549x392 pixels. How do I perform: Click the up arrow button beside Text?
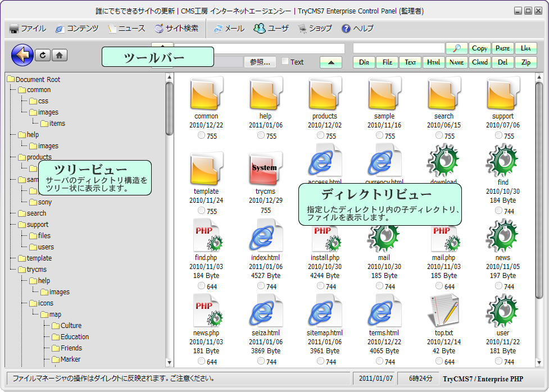coord(331,62)
